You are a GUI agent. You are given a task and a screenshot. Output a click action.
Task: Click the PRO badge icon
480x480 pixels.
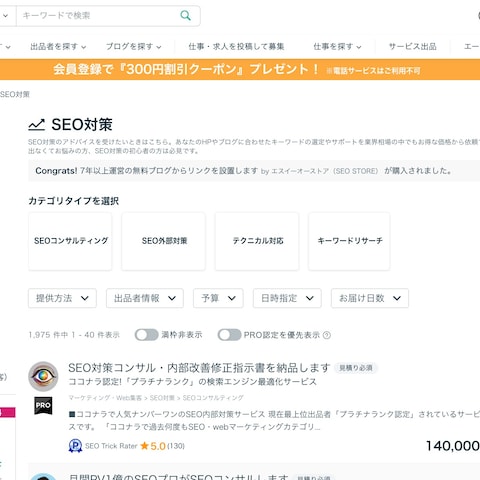coord(43,405)
